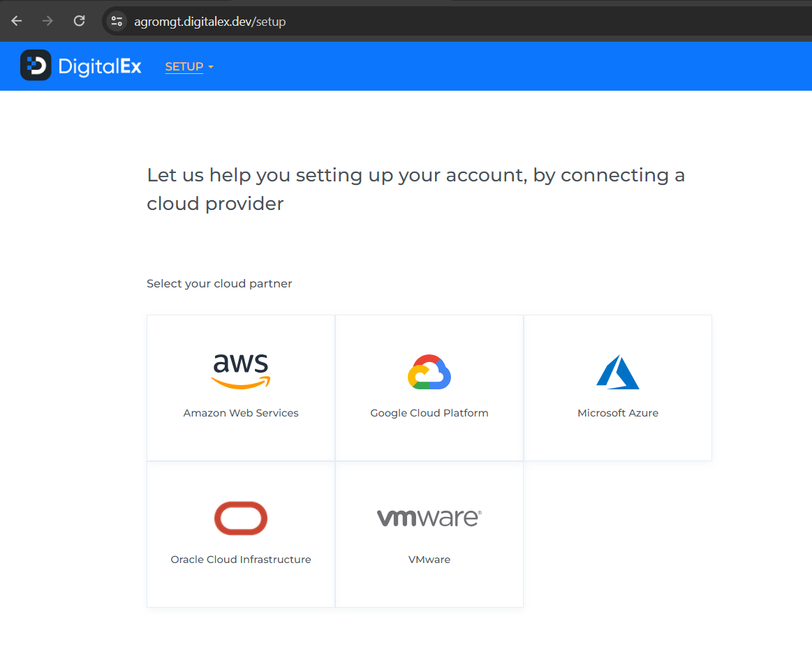This screenshot has height=660, width=812.
Task: Expand the SETUP dropdown caret
Action: tap(211, 67)
